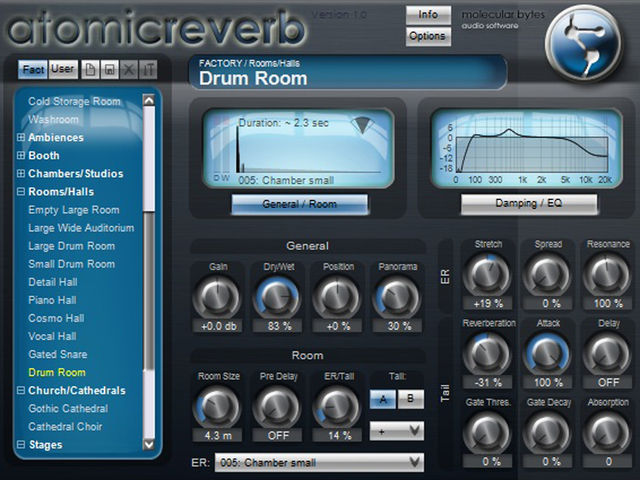Select the Piano Hall preset
This screenshot has height=480, width=640.
52,300
